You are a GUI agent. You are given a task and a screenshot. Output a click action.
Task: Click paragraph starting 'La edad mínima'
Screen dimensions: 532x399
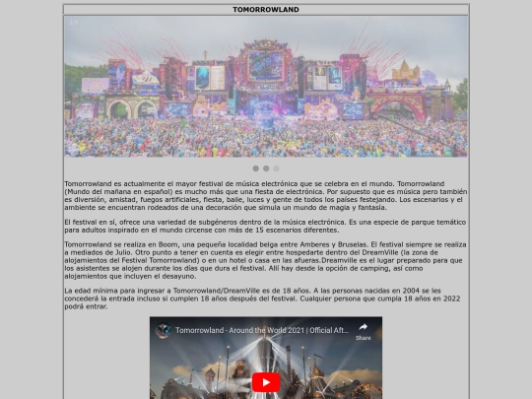coord(262,299)
